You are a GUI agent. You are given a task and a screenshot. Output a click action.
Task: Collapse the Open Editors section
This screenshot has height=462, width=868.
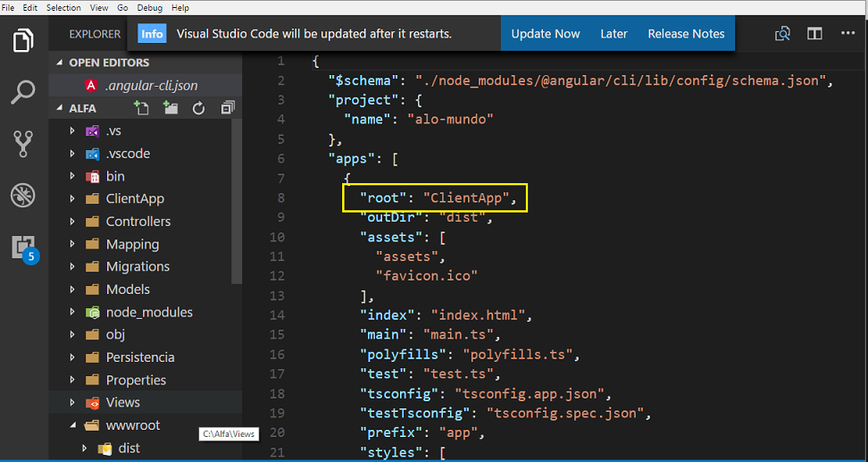pos(61,63)
